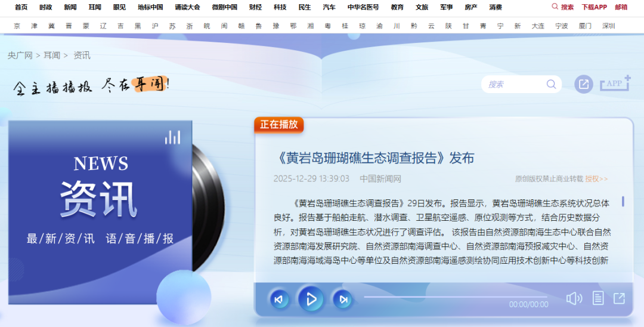The width and height of the screenshot is (644, 327).
Task: Mute the player volume speaker icon
Action: [574, 298]
